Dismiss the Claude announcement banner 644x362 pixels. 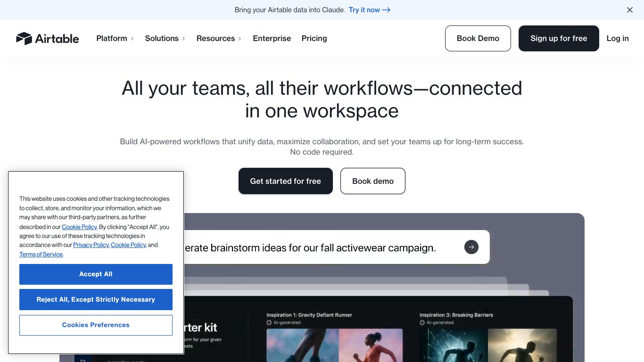pos(629,10)
